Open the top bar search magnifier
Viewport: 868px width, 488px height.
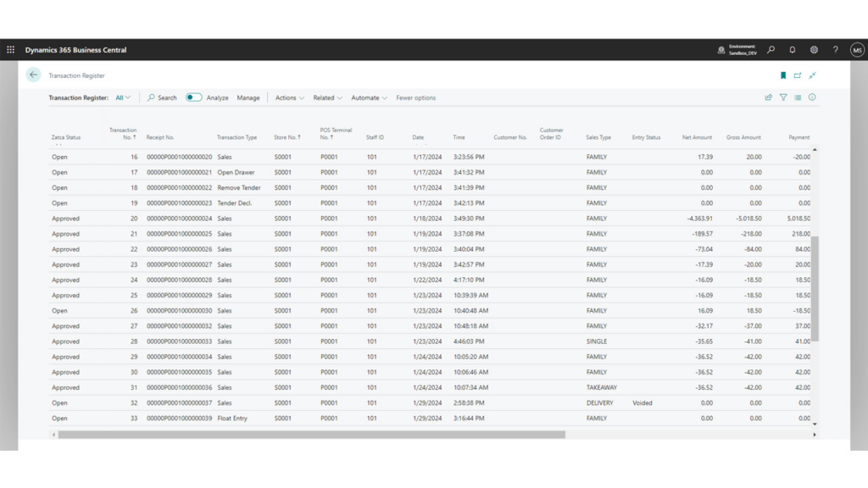coord(771,50)
